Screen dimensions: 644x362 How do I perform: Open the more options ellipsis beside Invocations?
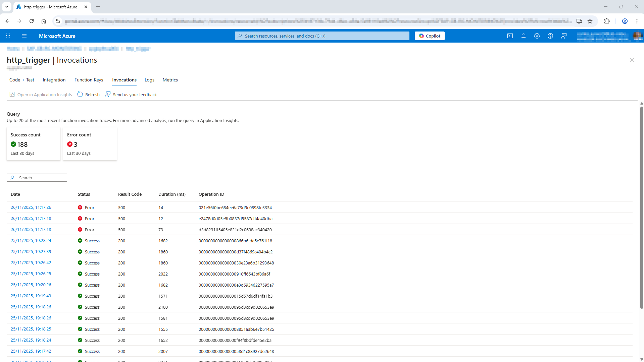pos(108,60)
